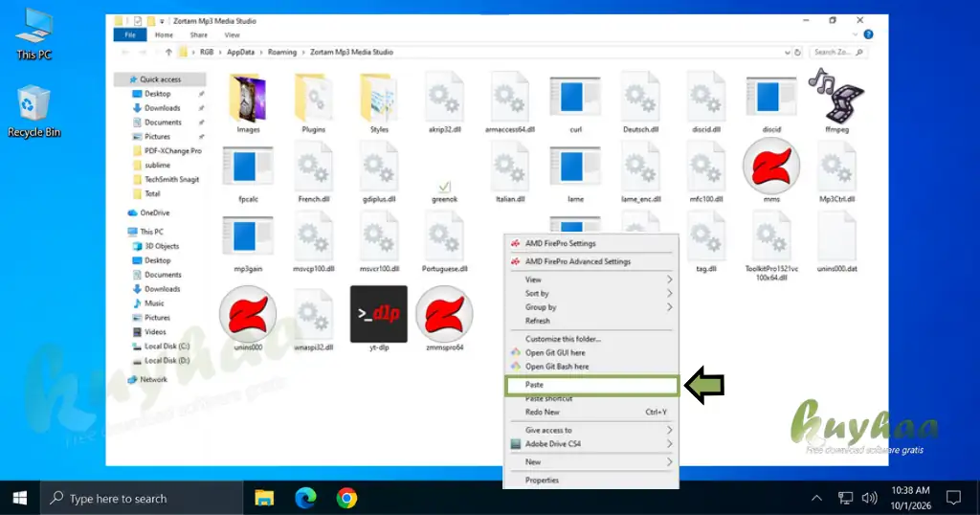
Task: Show hidden system tray icons
Action: 817,498
